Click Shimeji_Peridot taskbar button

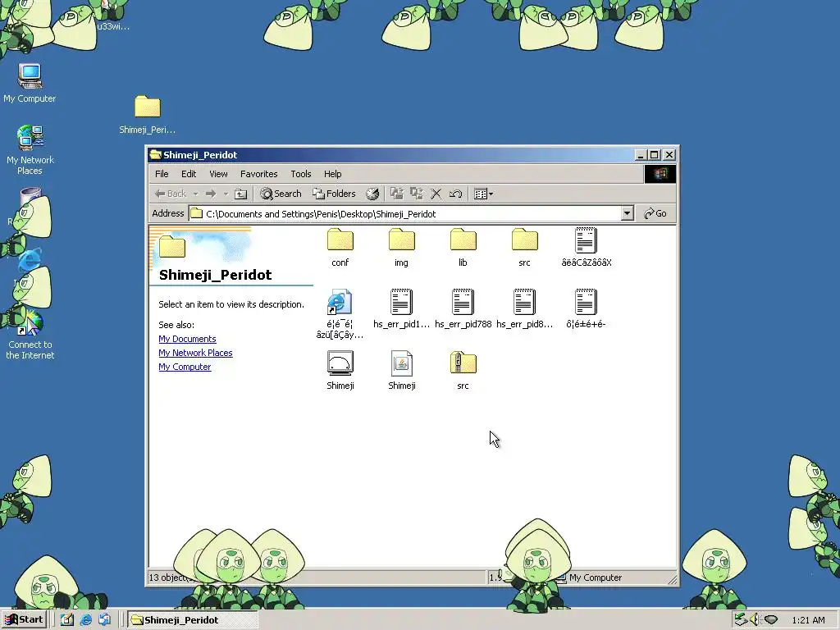tap(192, 620)
